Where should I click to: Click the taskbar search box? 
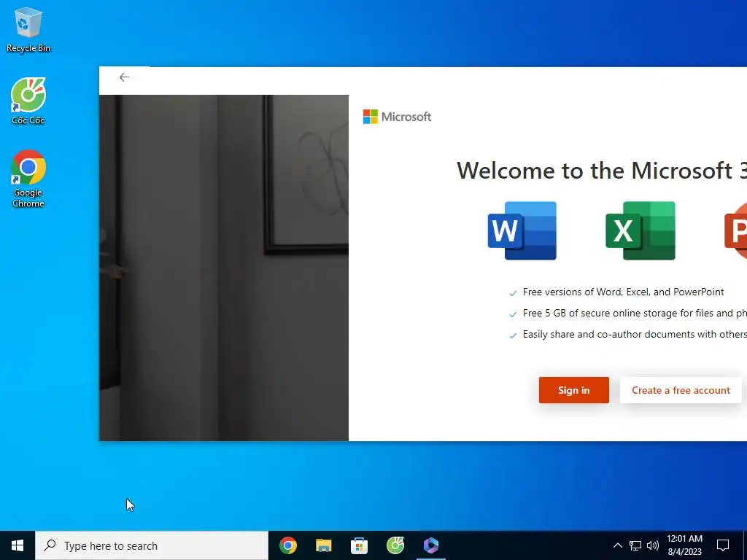click(152, 545)
